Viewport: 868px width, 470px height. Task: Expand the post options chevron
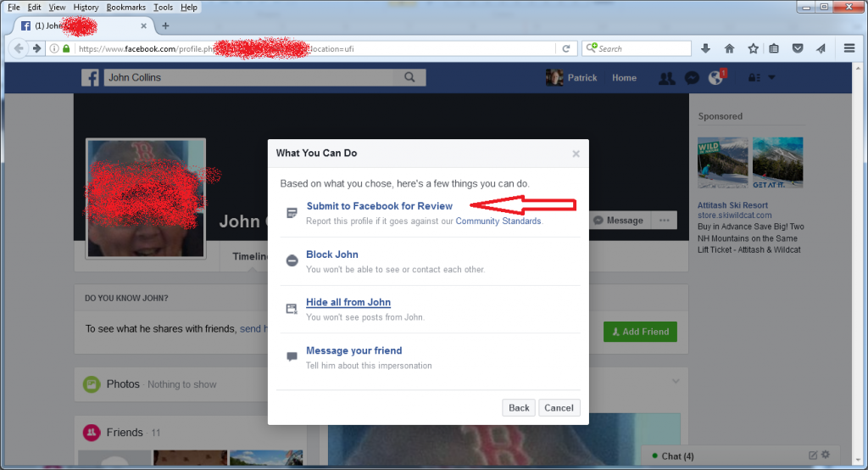pyautogui.click(x=676, y=381)
